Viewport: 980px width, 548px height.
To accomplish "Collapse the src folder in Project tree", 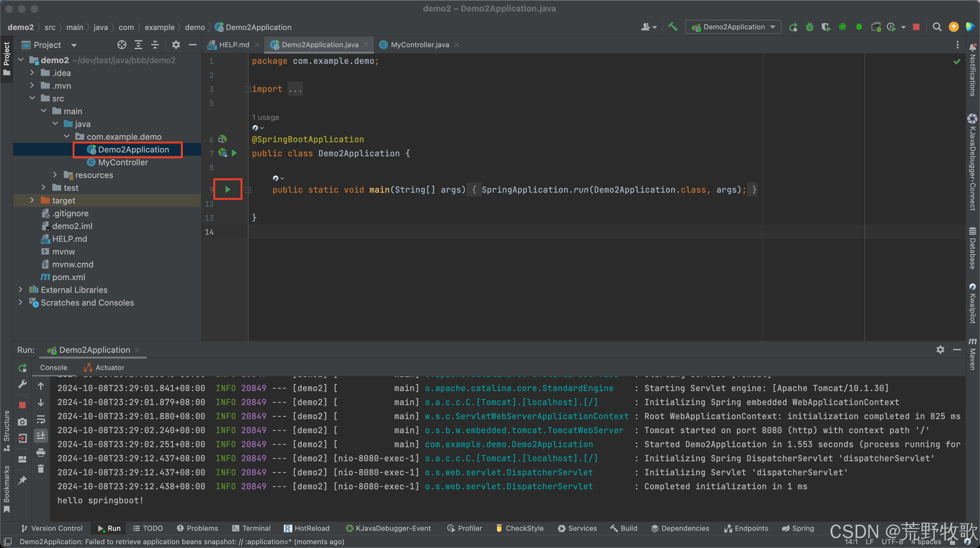I will [32, 98].
